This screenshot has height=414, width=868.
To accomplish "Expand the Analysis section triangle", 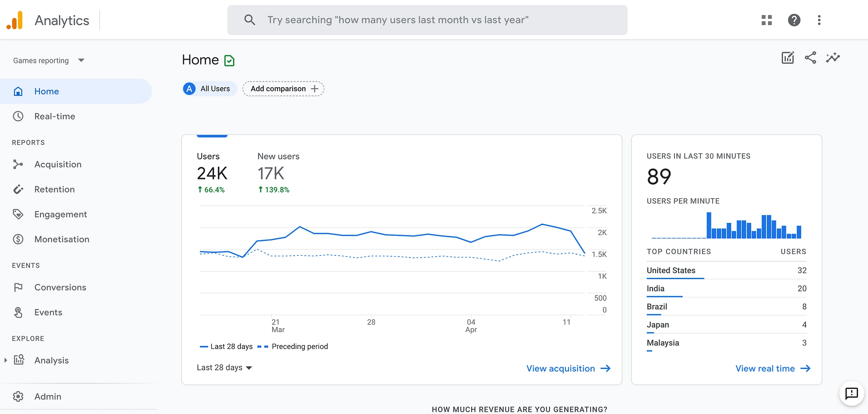I will [x=6, y=360].
